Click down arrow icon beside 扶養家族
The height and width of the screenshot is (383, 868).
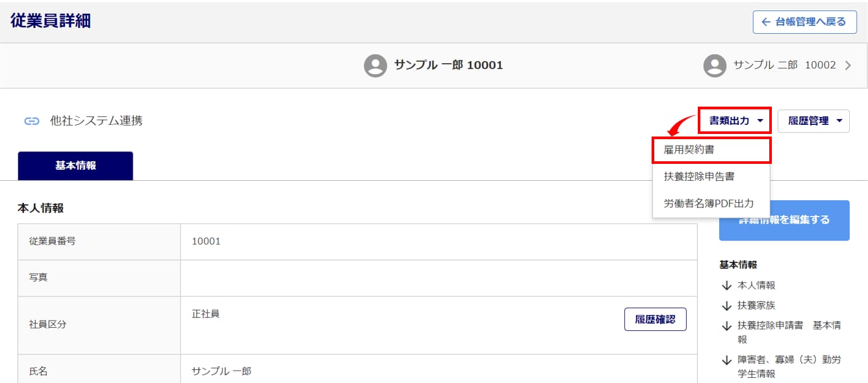(726, 306)
